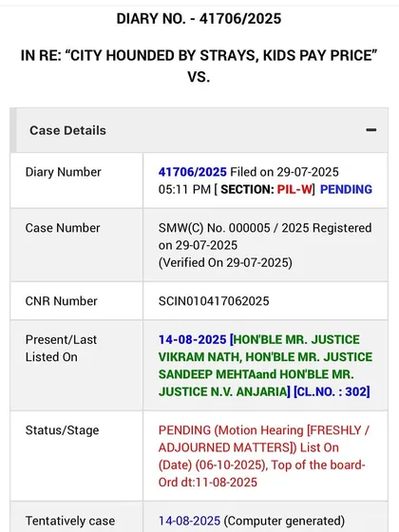
Task: Click the Case Details accordion header
Action: (x=199, y=130)
